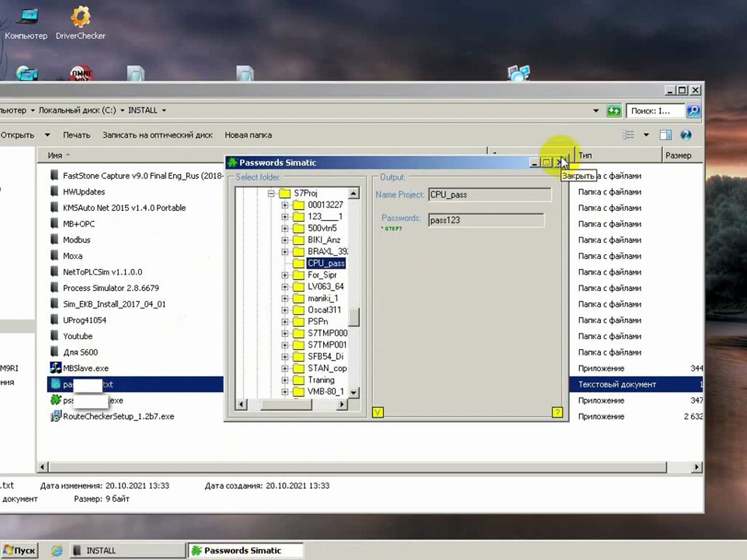This screenshot has width=747, height=560.
Task: Click the Passwords field showing pass123
Action: point(486,220)
